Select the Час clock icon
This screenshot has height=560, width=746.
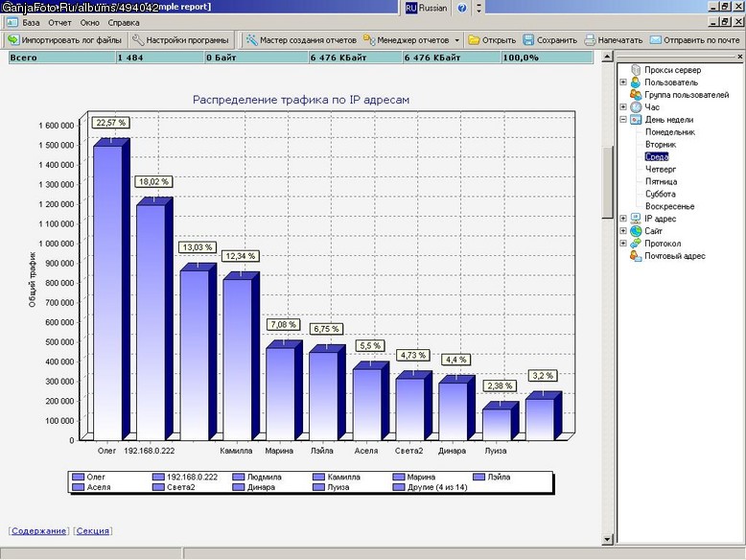pyautogui.click(x=636, y=107)
